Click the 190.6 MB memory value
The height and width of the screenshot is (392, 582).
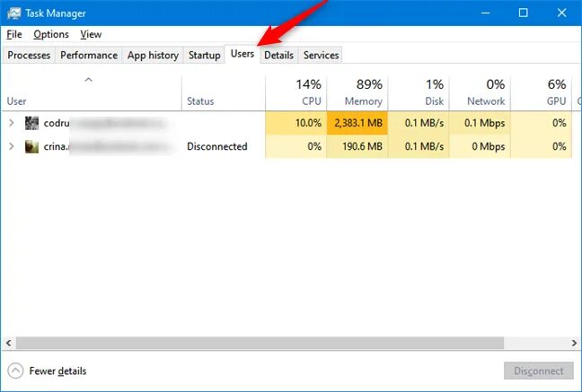point(362,146)
